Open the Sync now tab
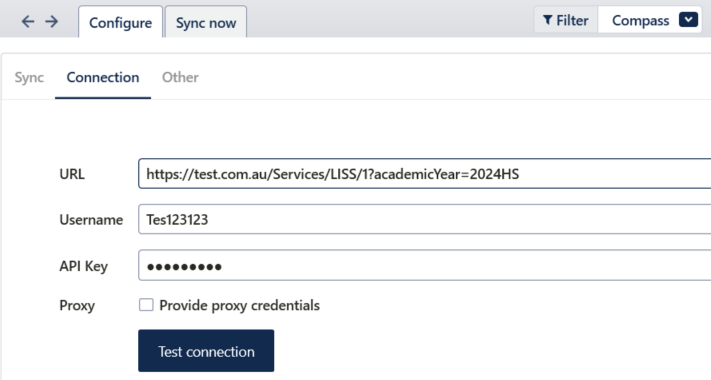 point(206,22)
